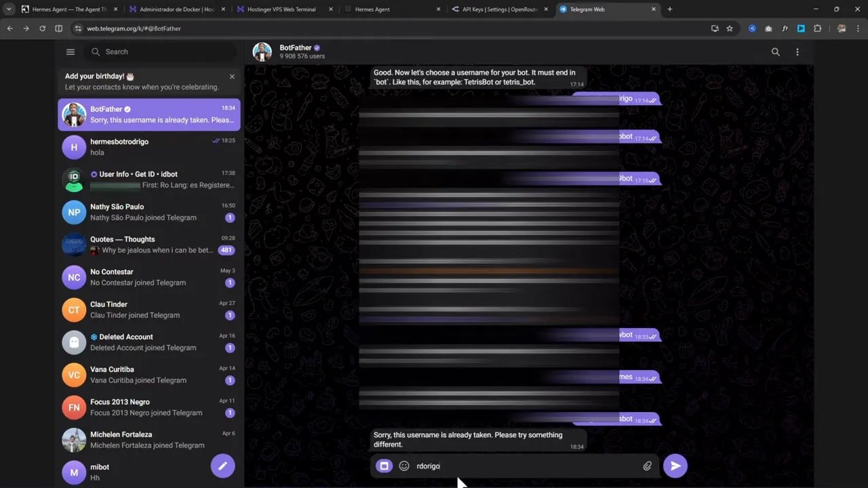Open Nathy São Paulo chat
868x488 pixels.
pos(149,212)
